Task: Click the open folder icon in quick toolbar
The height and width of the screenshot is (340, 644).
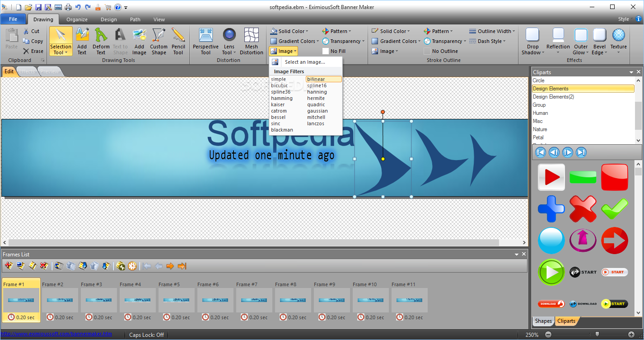Action: click(x=28, y=7)
